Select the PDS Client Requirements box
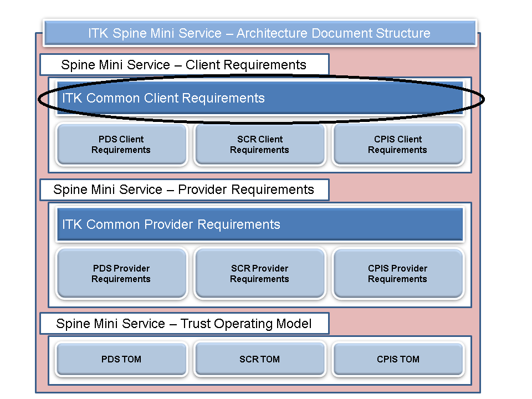The image size is (532, 399). tap(121, 145)
